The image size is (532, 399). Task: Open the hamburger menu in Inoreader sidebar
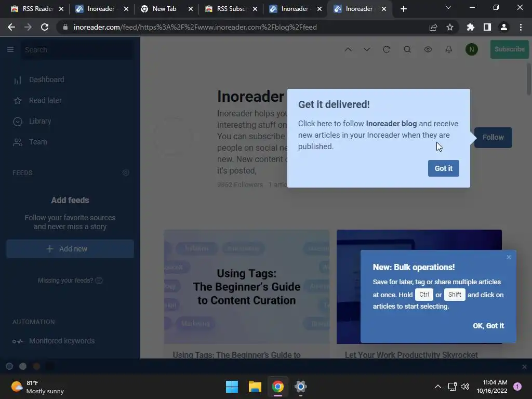(x=10, y=49)
